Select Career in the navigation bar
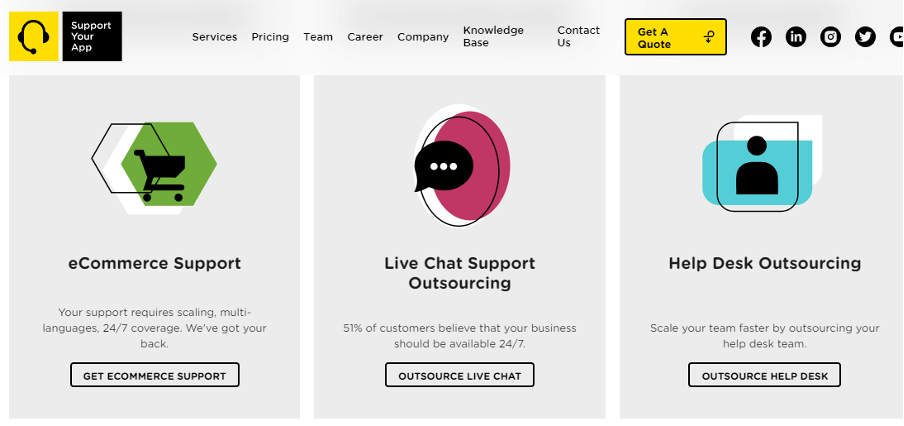This screenshot has height=426, width=904. tap(365, 37)
